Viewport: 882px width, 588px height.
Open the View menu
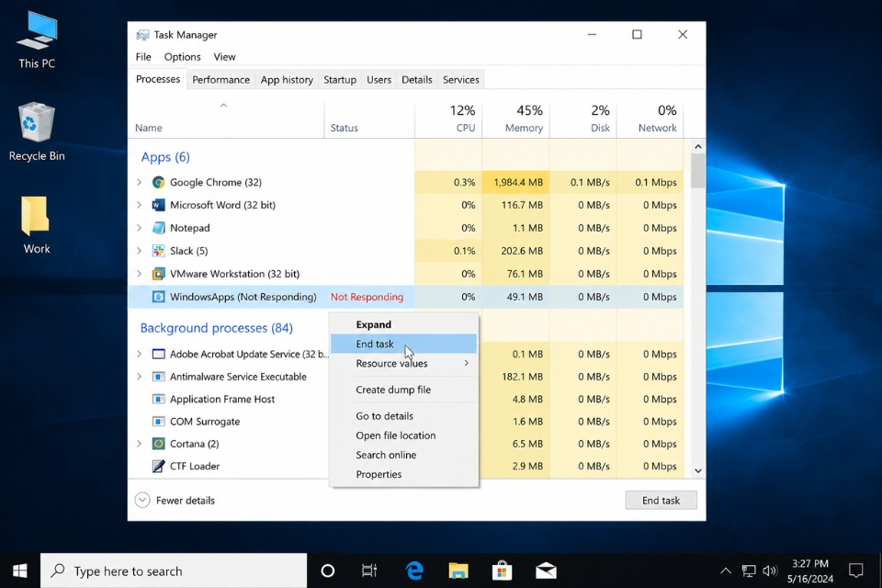(224, 57)
